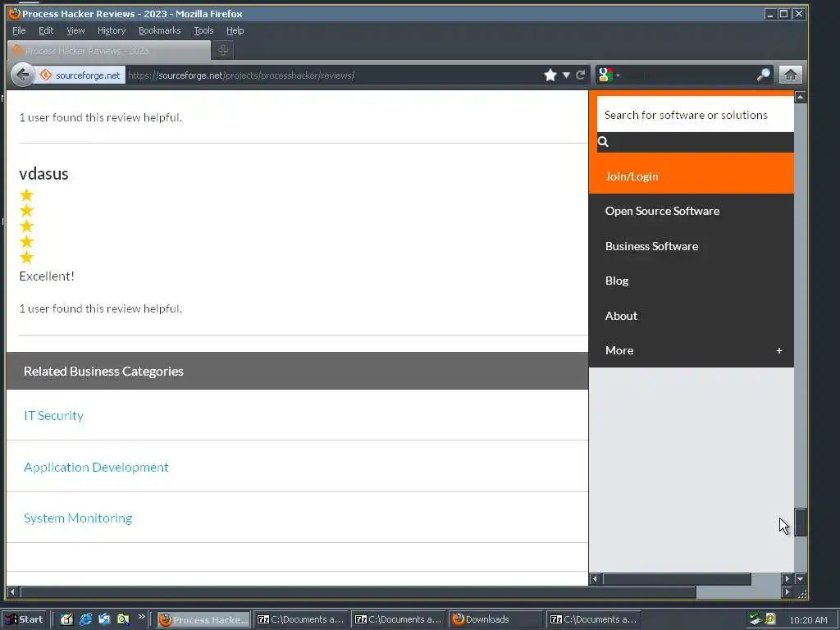This screenshot has width=840, height=630.
Task: Open the Open Source Software link
Action: tap(662, 211)
